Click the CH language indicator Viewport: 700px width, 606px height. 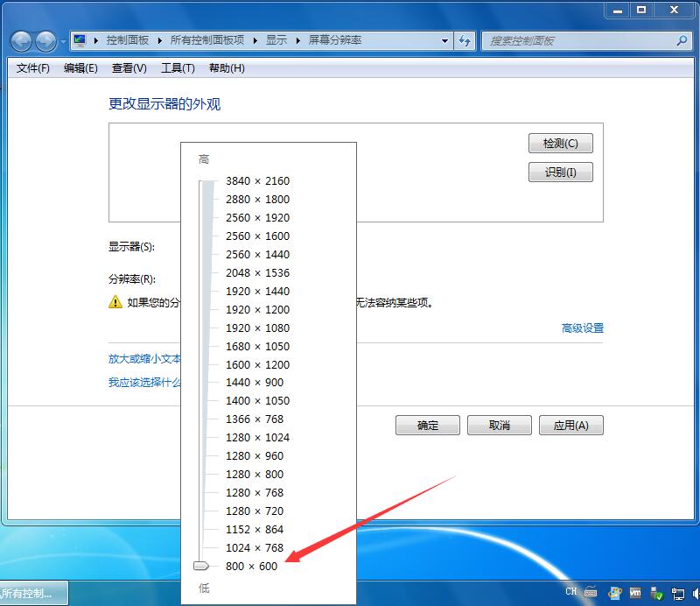coord(570,594)
